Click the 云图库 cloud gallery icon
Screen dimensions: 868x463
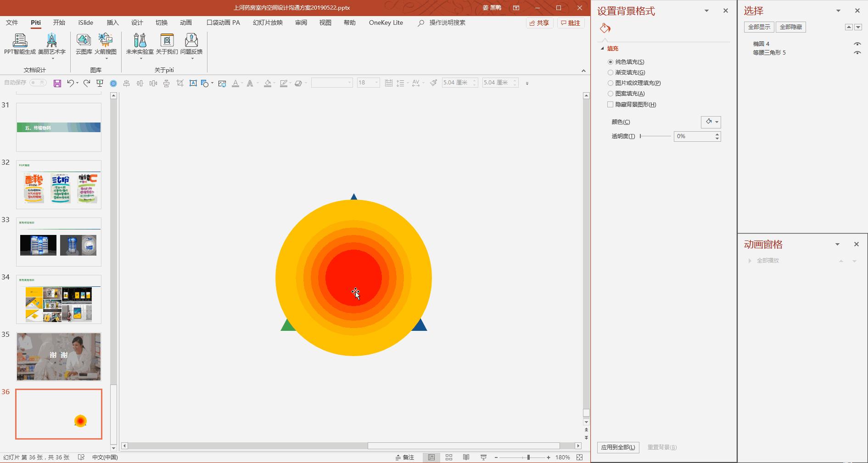click(x=84, y=44)
